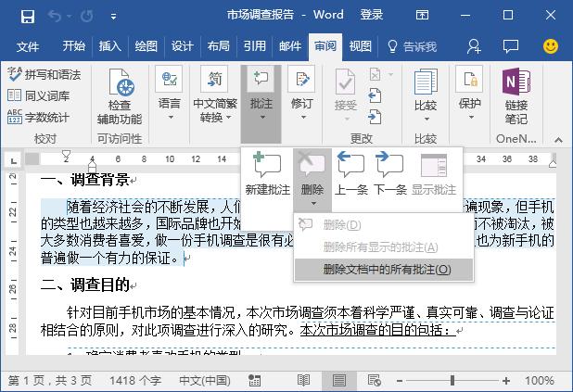Undo the last action
Image resolution: width=573 pixels, height=392 pixels.
pyautogui.click(x=55, y=16)
